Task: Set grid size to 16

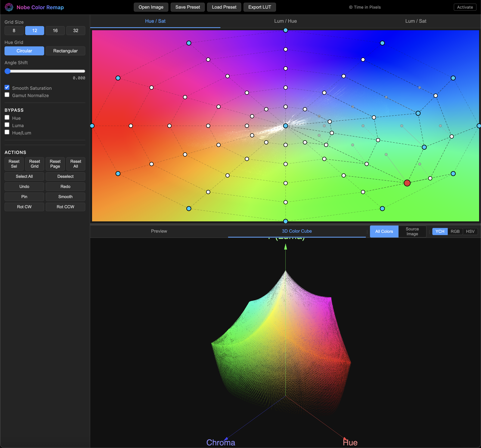Action: pyautogui.click(x=55, y=30)
